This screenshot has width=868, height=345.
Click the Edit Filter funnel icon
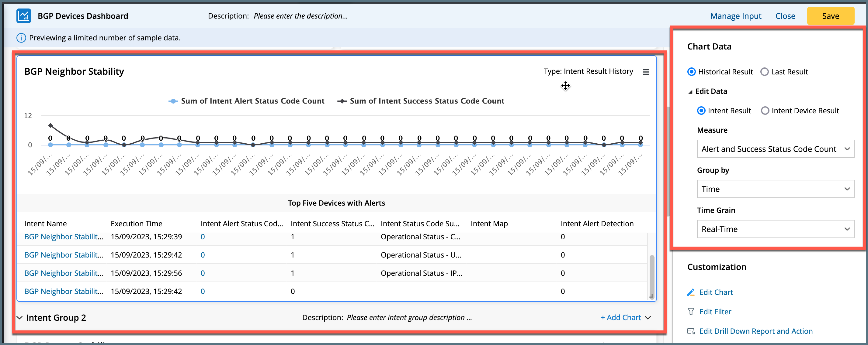691,312
